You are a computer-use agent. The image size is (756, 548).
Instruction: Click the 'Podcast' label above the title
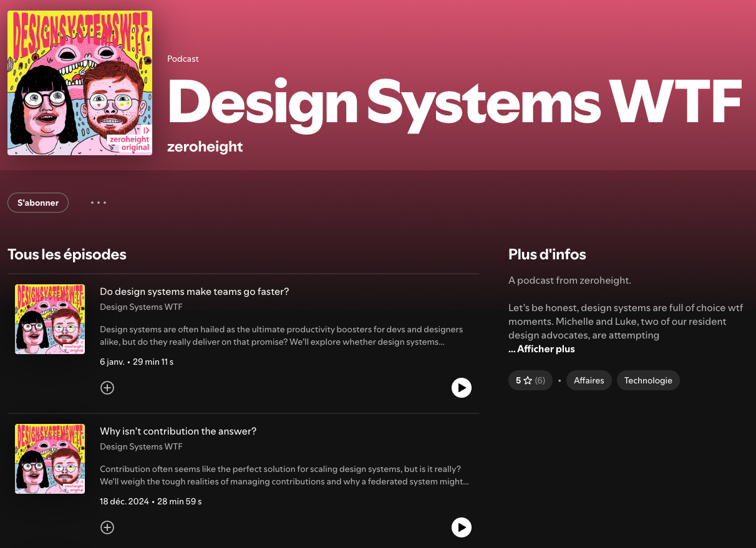pyautogui.click(x=183, y=59)
